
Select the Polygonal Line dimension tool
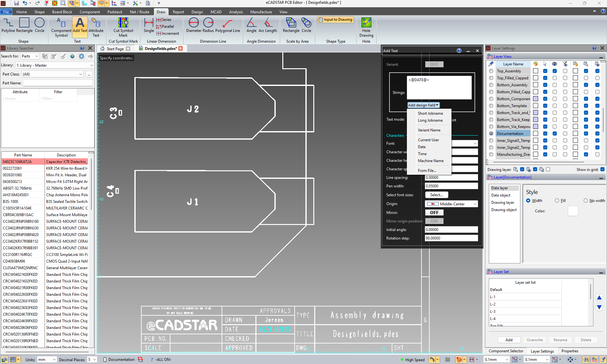pyautogui.click(x=228, y=25)
